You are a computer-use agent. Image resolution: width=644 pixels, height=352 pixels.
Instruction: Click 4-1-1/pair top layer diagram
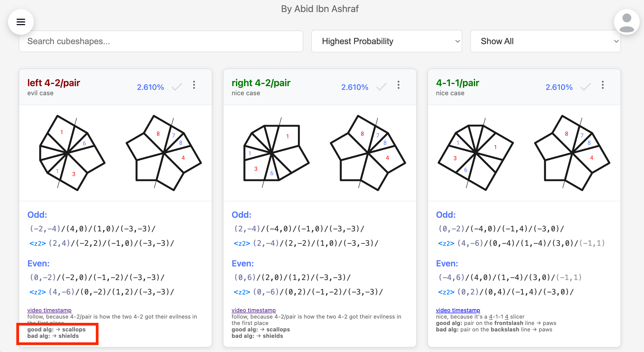click(x=476, y=154)
